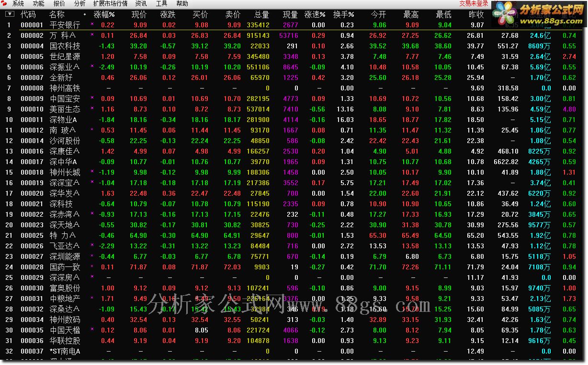The image size is (588, 365).
Task: Select the 华联控股 stock name
Action: pyautogui.click(x=65, y=341)
